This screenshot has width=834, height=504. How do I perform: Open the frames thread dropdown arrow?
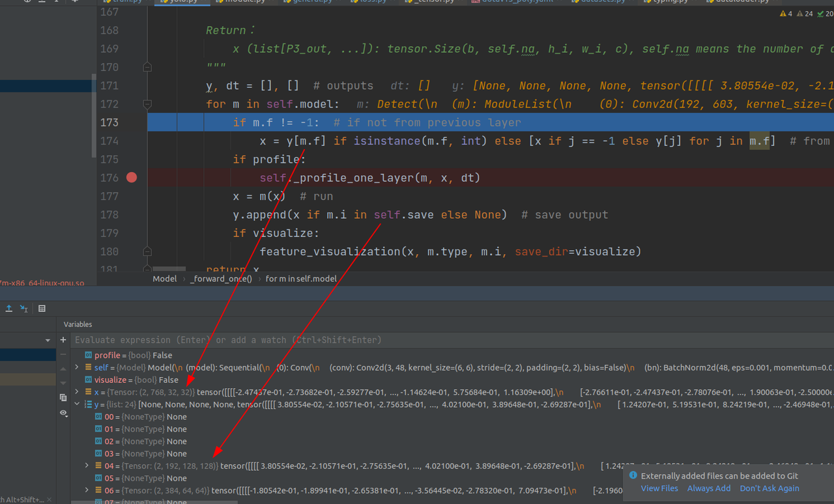click(48, 341)
